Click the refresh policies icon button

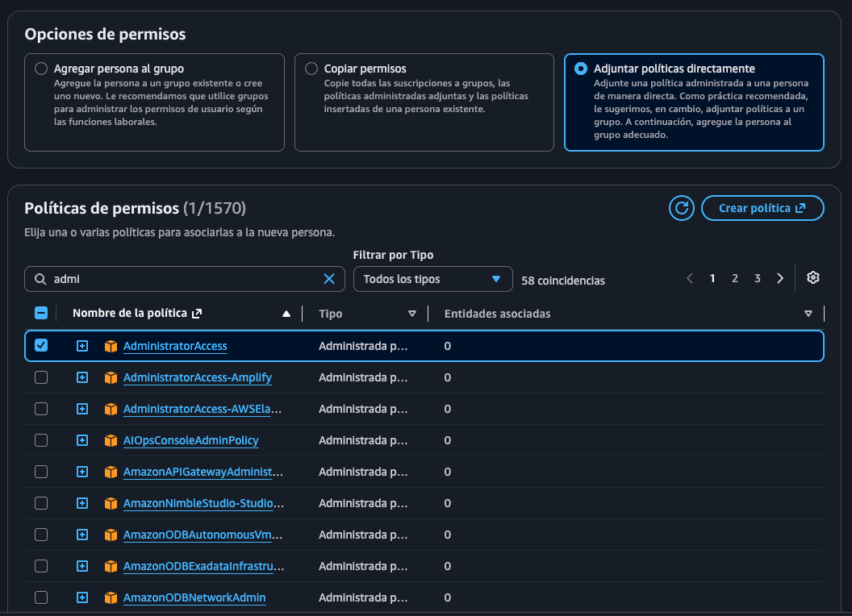point(682,208)
